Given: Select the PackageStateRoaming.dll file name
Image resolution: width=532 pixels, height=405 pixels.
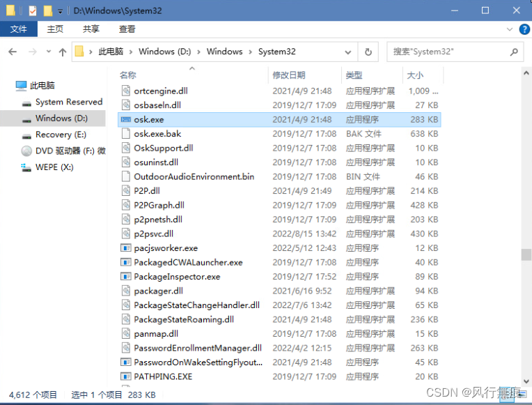Looking at the screenshot, I should click(x=184, y=319).
